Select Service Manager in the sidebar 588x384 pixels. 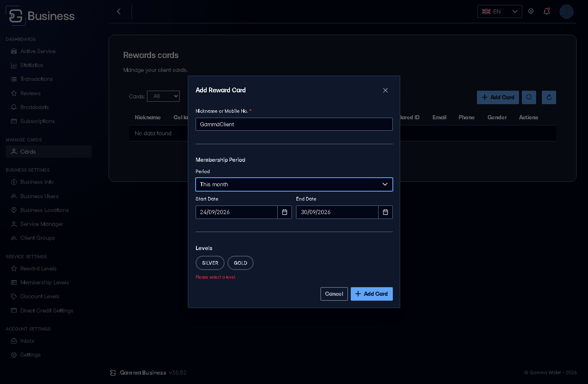pyautogui.click(x=49, y=224)
